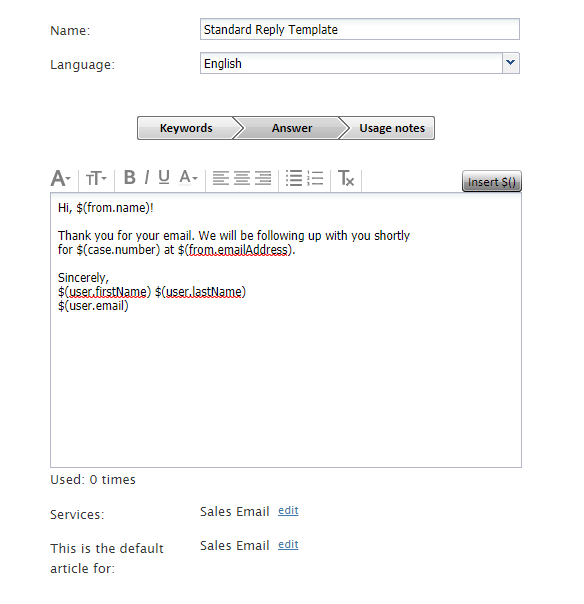Switch to the Keywords tab
The height and width of the screenshot is (604, 584).
186,128
